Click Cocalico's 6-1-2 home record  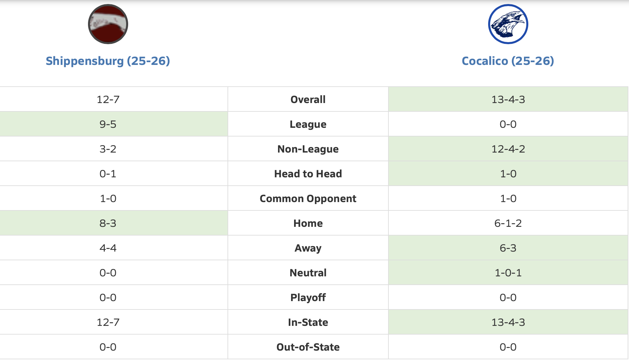(x=508, y=223)
